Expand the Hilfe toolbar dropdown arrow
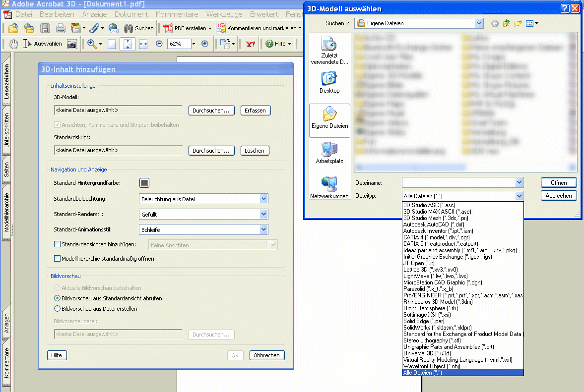 [289, 44]
